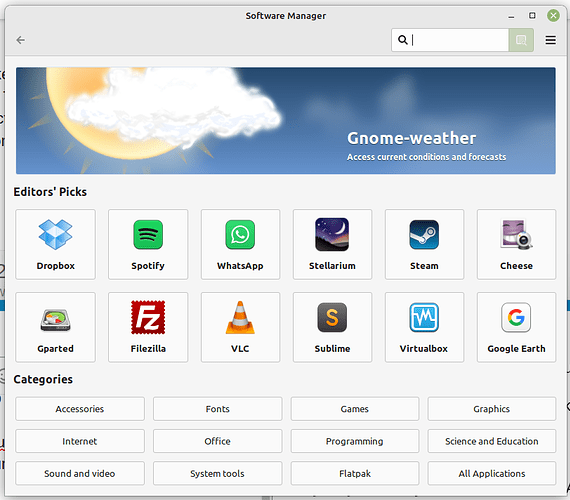
Task: Minimize the Software Manager window
Action: tap(511, 16)
